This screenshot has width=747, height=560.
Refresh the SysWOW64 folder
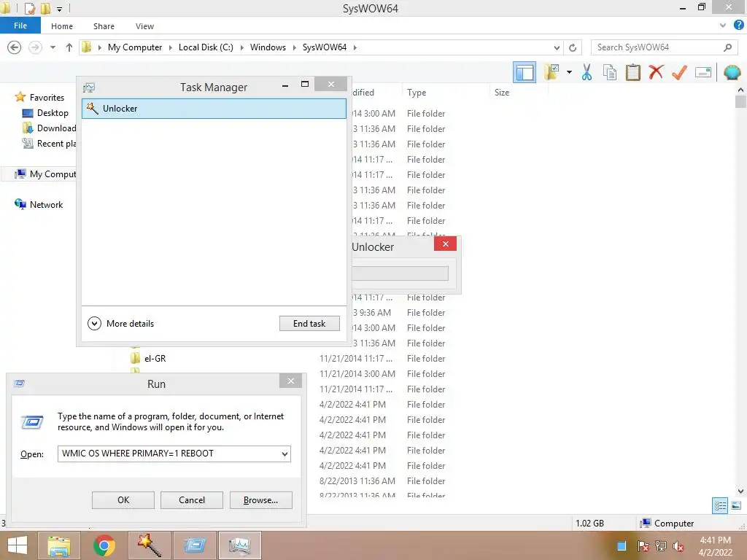[573, 47]
